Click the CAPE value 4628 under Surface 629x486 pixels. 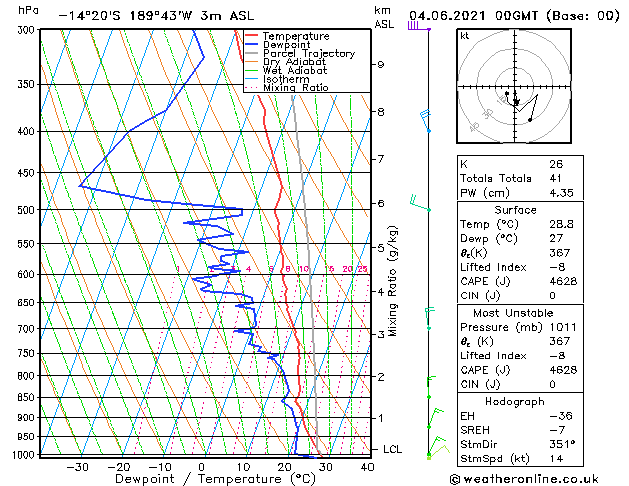563,281
